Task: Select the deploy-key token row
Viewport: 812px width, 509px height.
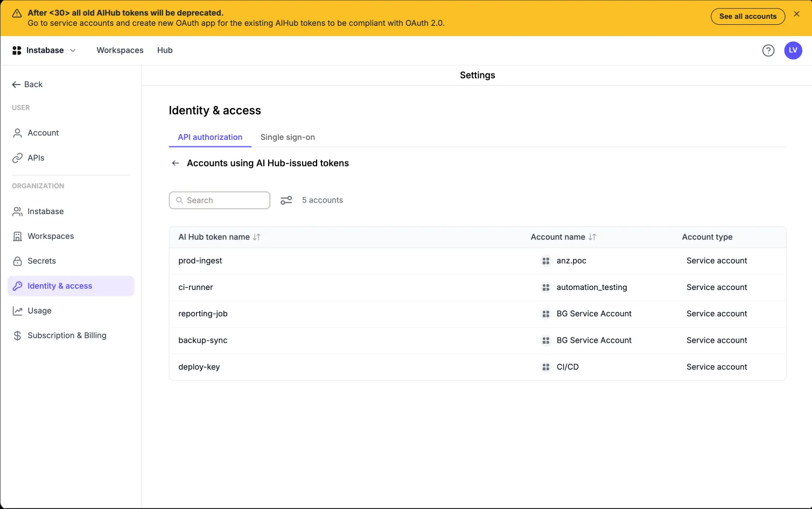Action: point(478,367)
